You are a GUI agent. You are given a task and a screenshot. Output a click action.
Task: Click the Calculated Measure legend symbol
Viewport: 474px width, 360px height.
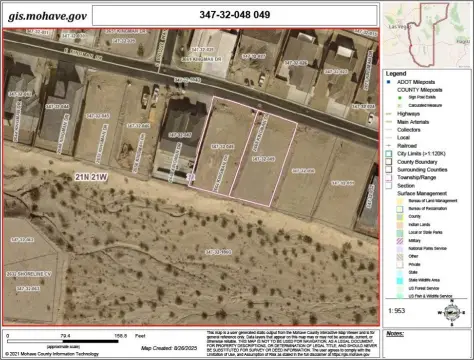coord(400,105)
